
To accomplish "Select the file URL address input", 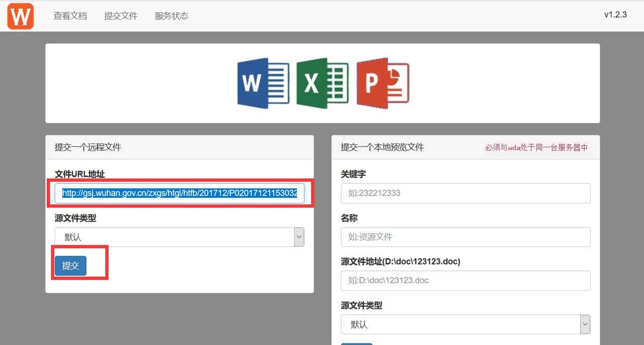I will (x=179, y=193).
